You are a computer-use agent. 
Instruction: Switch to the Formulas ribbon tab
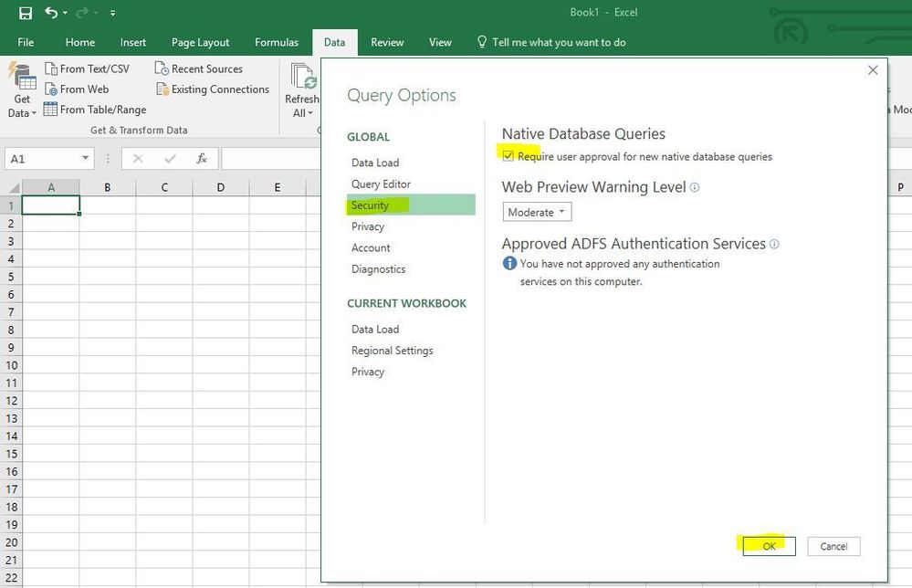coord(277,42)
